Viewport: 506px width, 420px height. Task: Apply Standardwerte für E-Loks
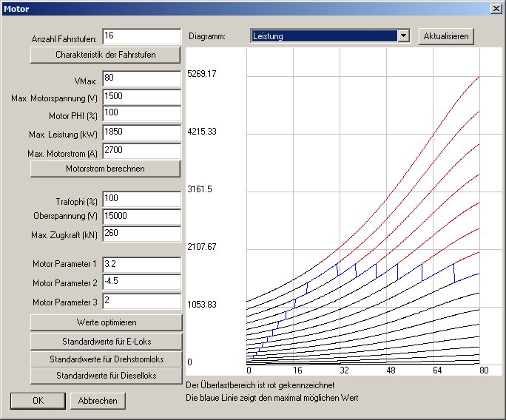click(x=107, y=342)
